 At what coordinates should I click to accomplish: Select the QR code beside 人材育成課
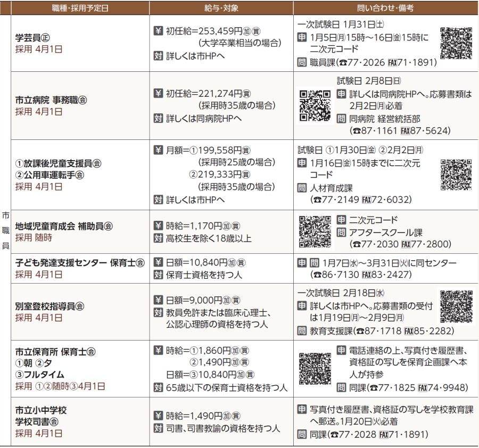click(x=456, y=175)
